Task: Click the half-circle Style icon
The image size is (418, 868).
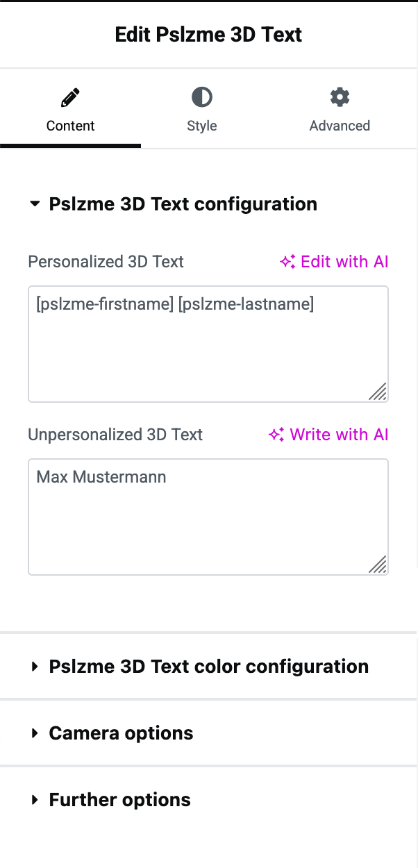Action: (201, 97)
